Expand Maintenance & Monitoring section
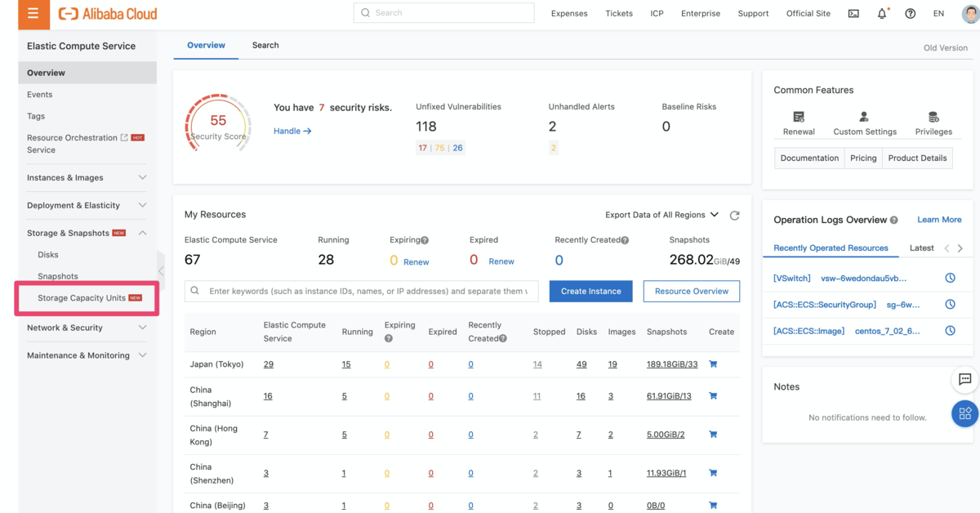 [x=142, y=355]
